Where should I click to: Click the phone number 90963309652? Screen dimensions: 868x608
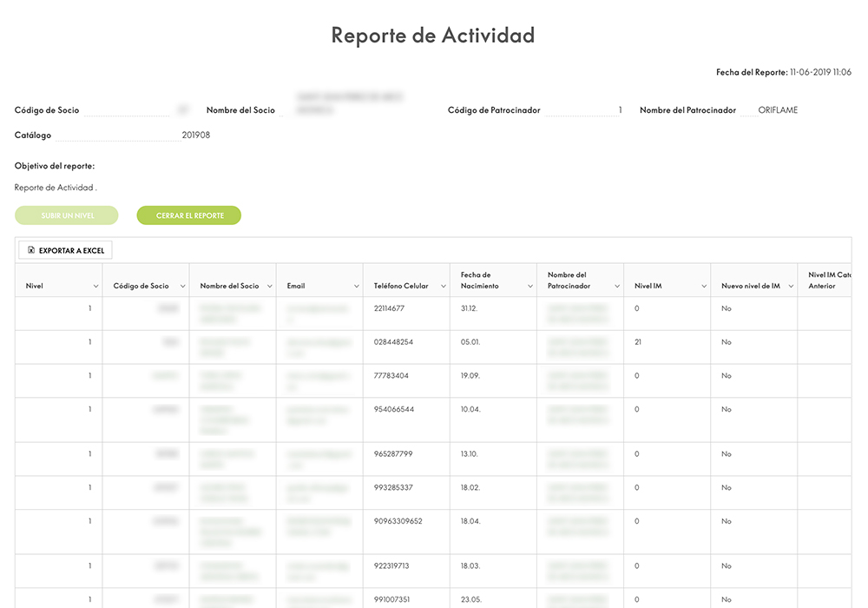[x=398, y=521]
